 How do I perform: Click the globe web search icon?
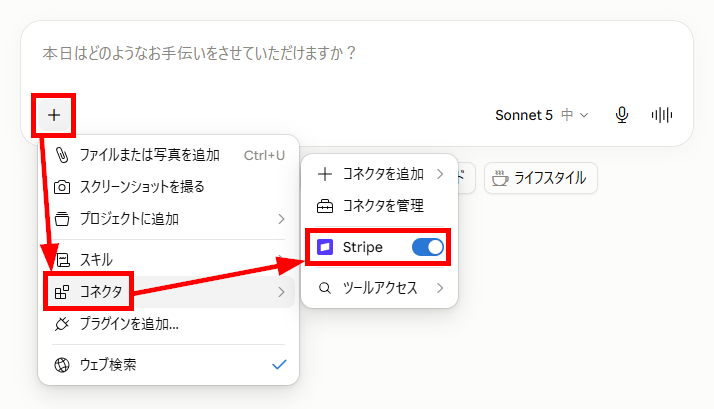tap(62, 365)
